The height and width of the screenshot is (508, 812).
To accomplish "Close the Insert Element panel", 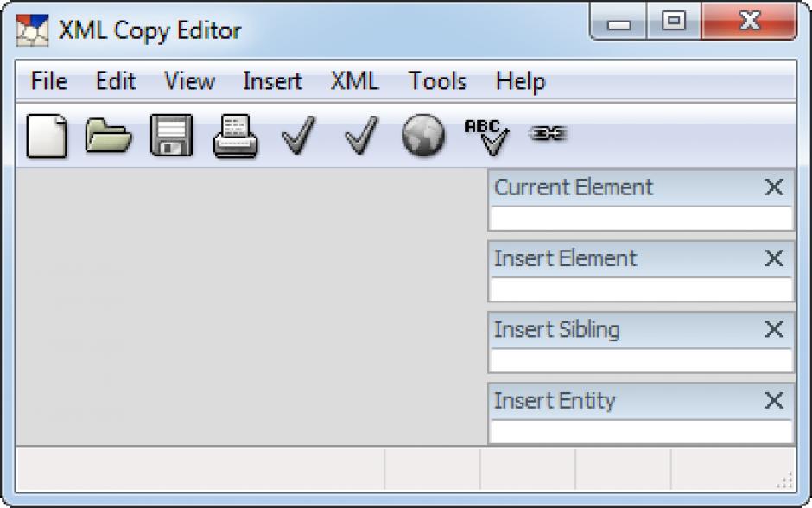I will pos(774,257).
